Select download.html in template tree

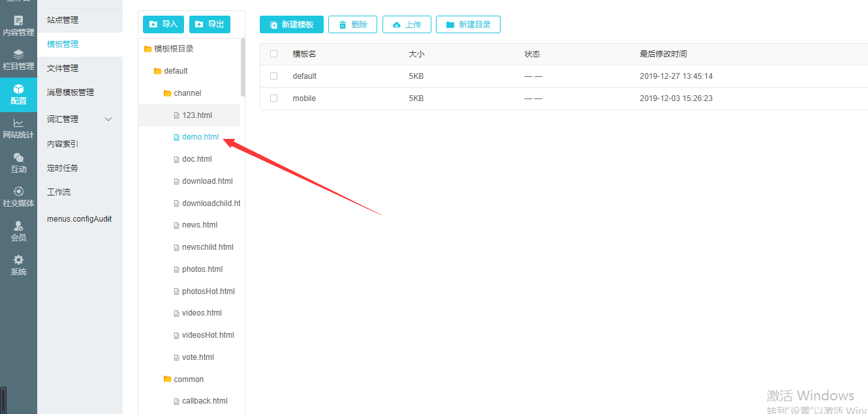[208, 181]
